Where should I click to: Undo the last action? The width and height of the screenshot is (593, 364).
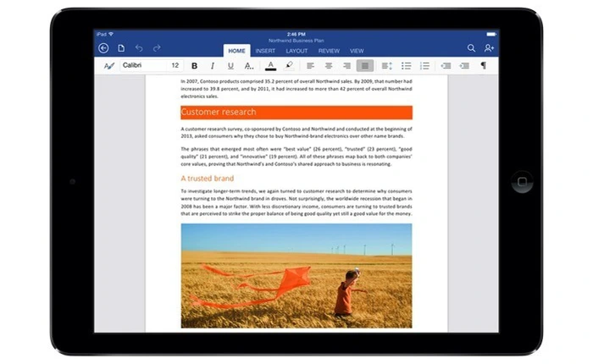click(139, 48)
